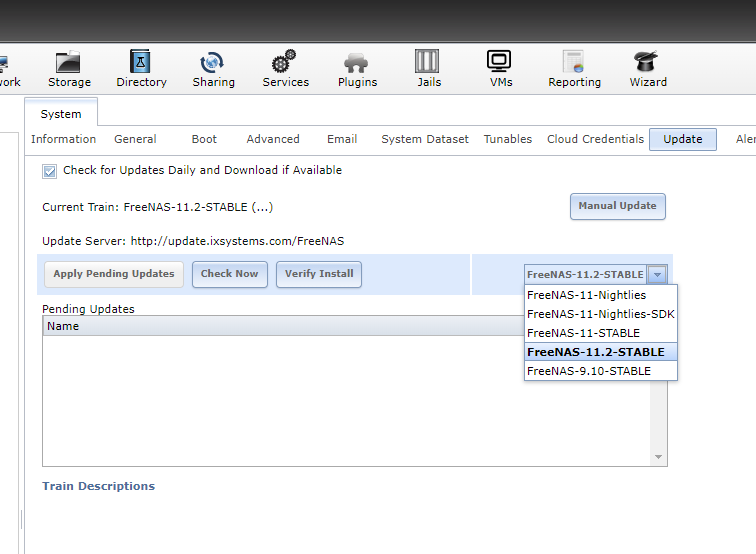The width and height of the screenshot is (756, 554).
Task: Click Apply Pending Updates button
Action: 114,274
